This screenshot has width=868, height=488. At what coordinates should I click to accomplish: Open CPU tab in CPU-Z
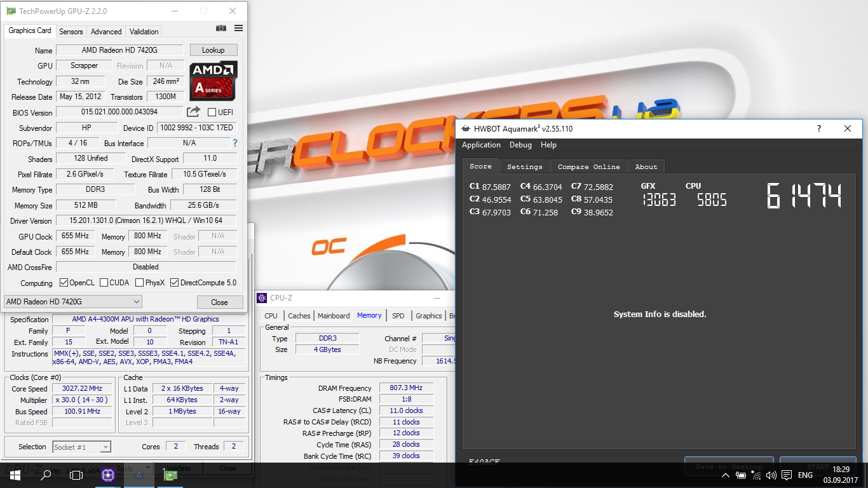coord(271,316)
